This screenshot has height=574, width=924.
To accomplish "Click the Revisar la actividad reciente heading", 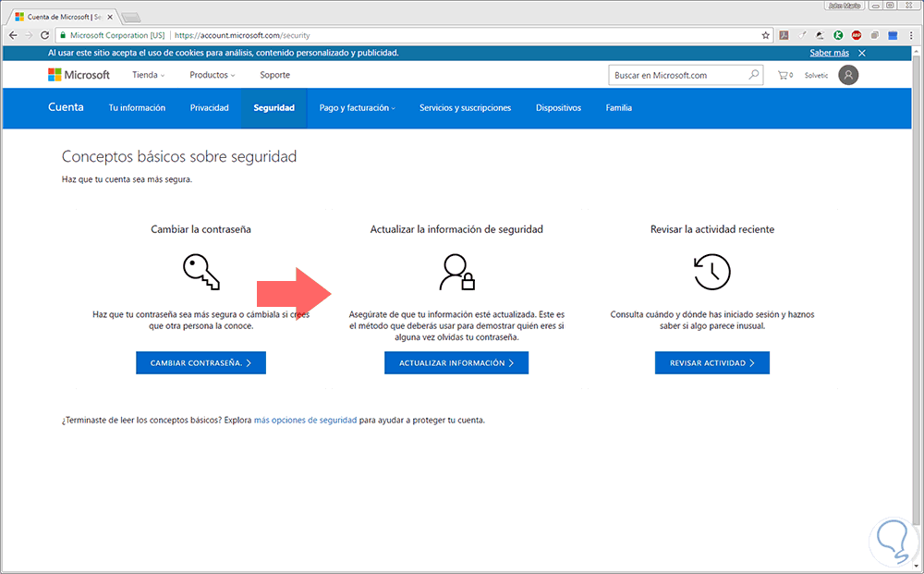I will (712, 229).
